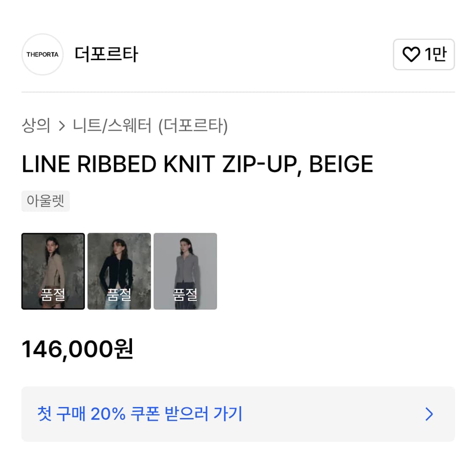Open the 더포르타 brand name link
This screenshot has width=476, height=476.
coord(106,55)
